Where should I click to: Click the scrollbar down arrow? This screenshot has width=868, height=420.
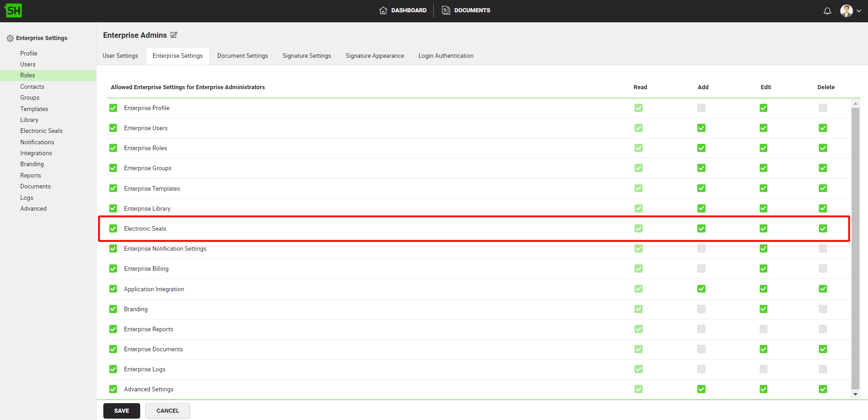pyautogui.click(x=855, y=395)
